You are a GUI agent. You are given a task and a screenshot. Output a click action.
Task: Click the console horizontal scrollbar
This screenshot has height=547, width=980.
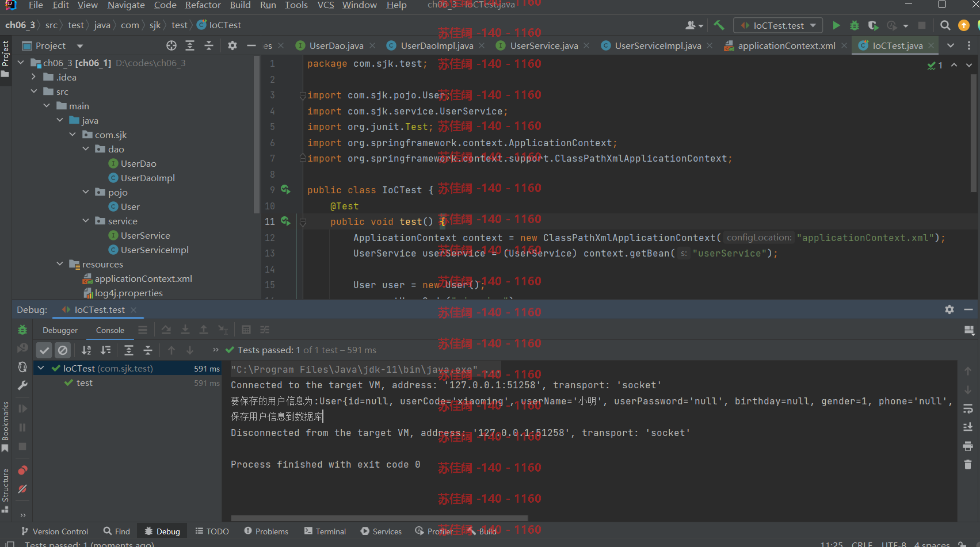(x=379, y=518)
